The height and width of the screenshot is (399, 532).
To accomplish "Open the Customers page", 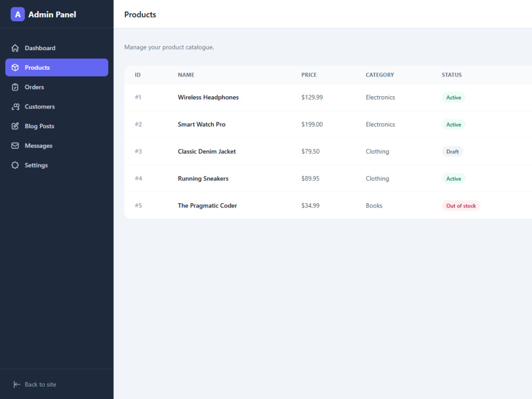I will (x=57, y=106).
